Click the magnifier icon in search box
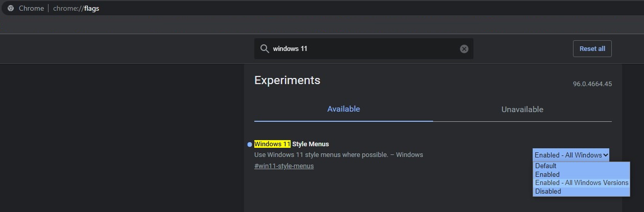This screenshot has width=644, height=212. coord(265,49)
